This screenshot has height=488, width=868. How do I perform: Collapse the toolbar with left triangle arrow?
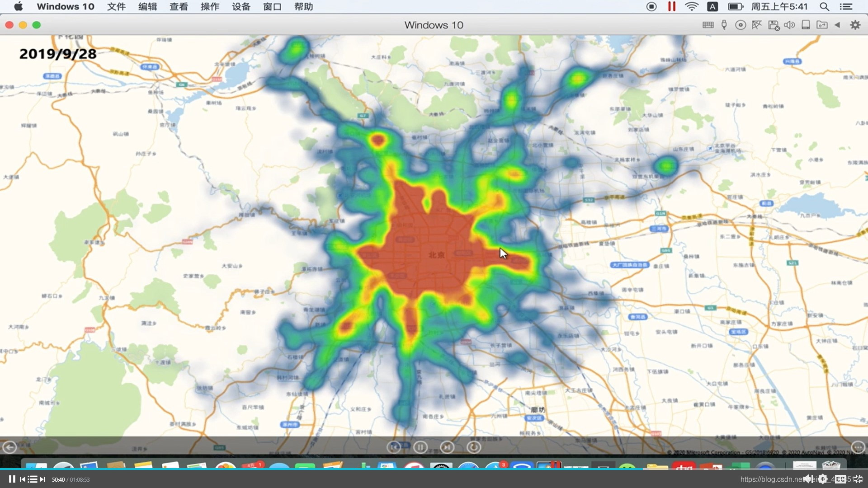coord(837,25)
